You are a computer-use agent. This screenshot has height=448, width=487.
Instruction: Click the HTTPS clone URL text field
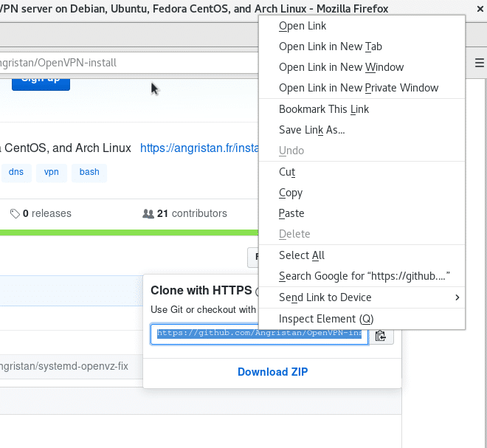click(x=259, y=334)
